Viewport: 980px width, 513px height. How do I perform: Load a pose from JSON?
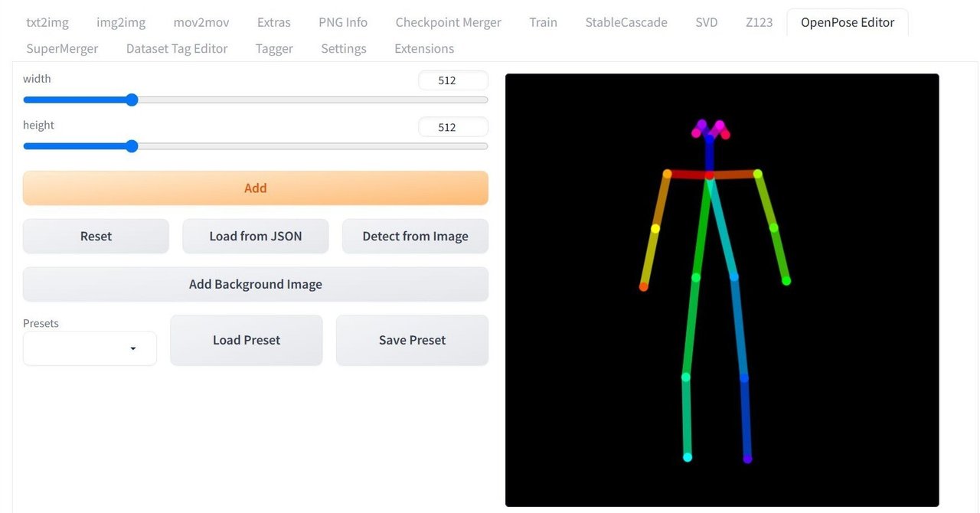pyautogui.click(x=255, y=236)
